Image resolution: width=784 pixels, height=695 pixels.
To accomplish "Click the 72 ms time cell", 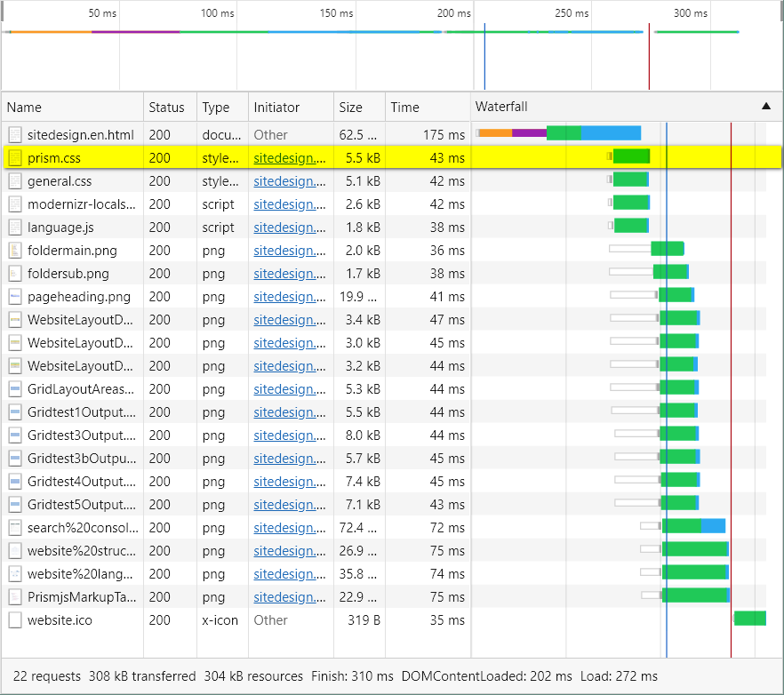I will click(x=447, y=528).
